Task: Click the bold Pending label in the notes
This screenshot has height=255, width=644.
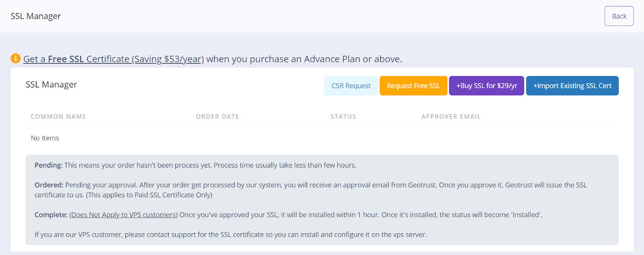Action: pyautogui.click(x=48, y=165)
